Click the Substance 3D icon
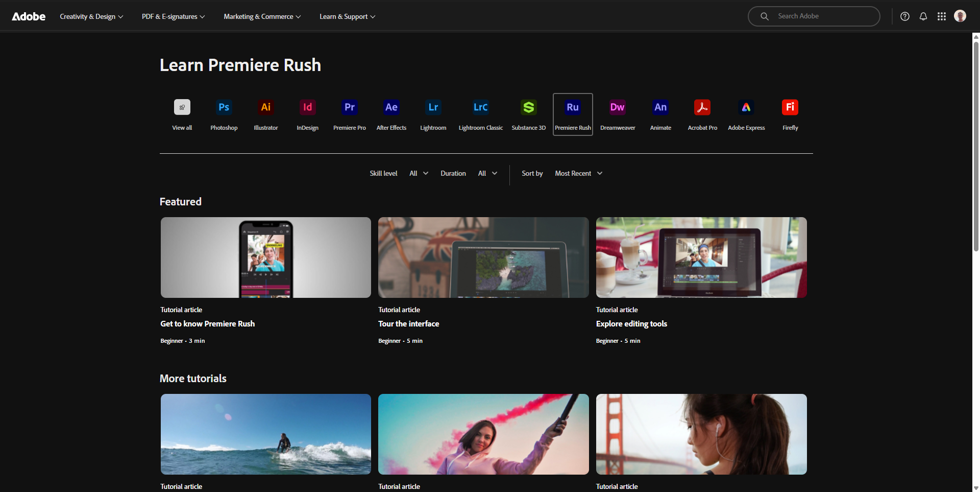Viewport: 980px width, 492px height. [528, 107]
